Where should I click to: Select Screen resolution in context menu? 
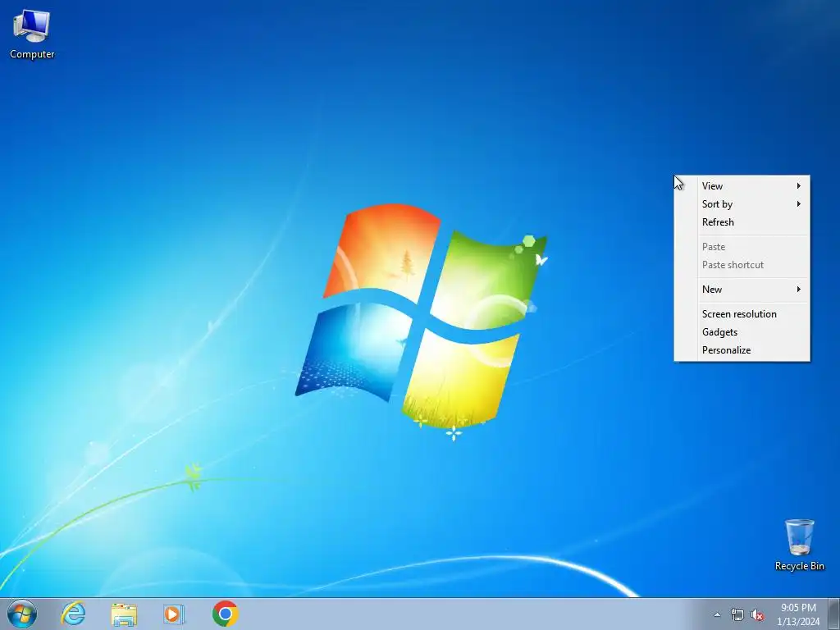point(742,314)
